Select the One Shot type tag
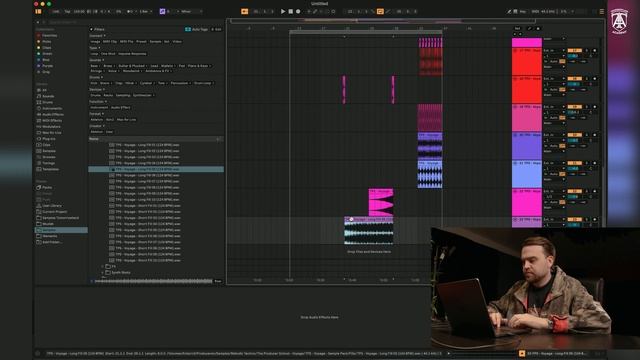640x360 pixels. pyautogui.click(x=108, y=54)
